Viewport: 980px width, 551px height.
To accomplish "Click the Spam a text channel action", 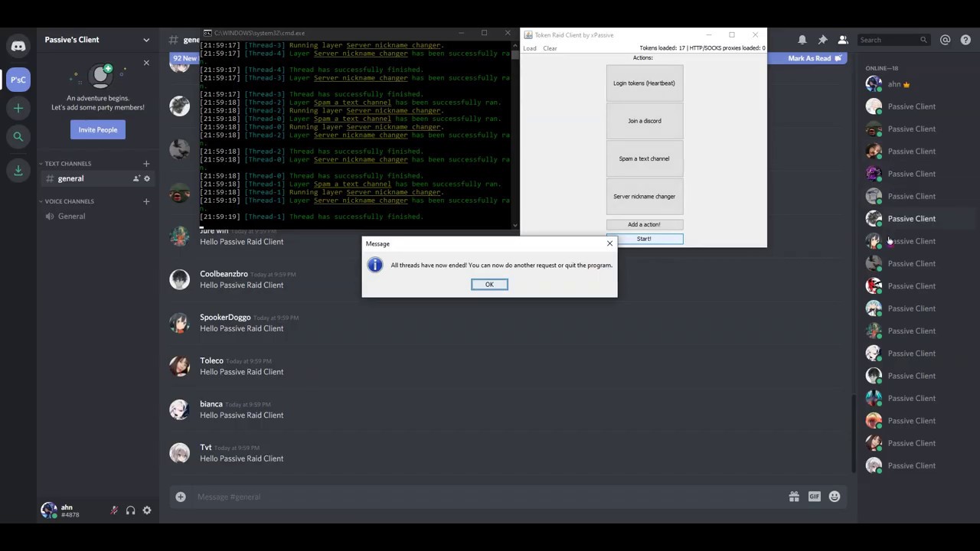I will (x=644, y=158).
